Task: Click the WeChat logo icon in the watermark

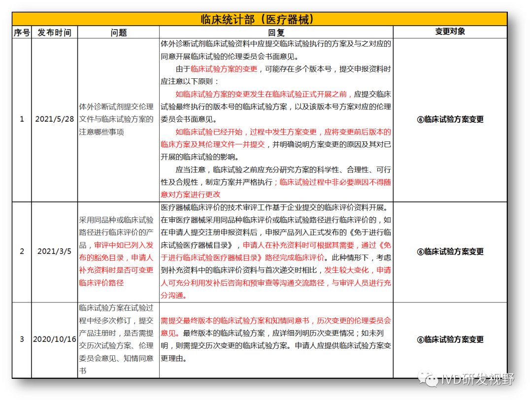Action: tap(428, 379)
